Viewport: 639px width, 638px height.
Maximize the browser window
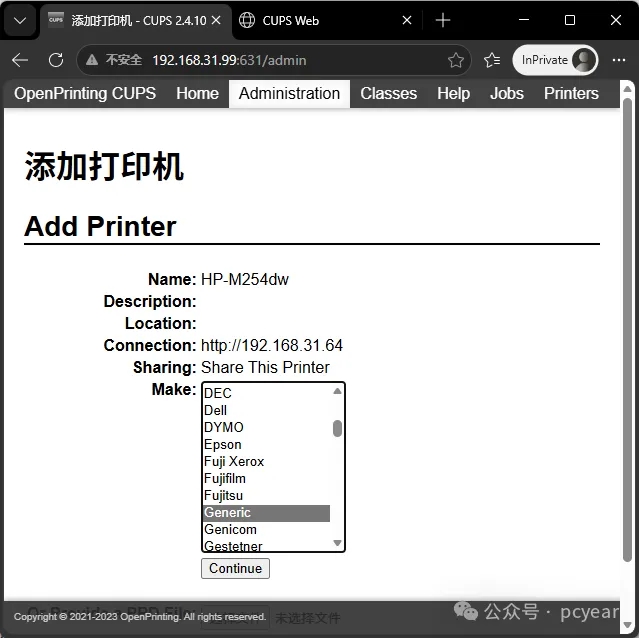(x=570, y=20)
